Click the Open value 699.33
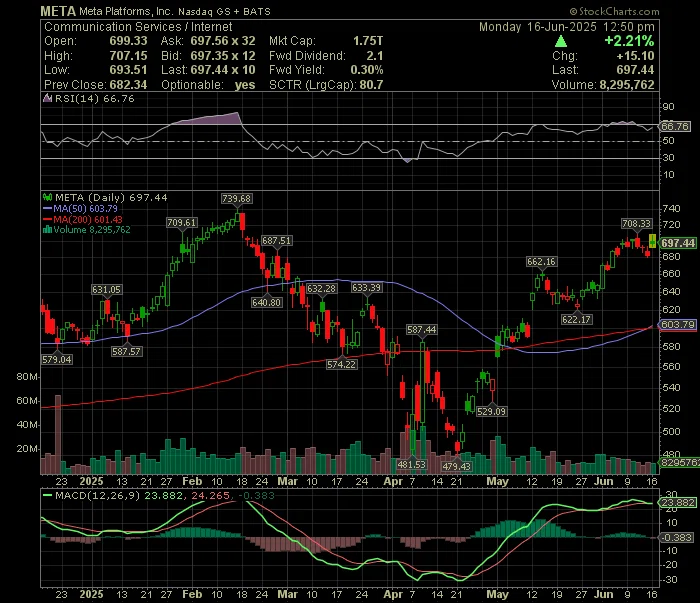 point(128,41)
